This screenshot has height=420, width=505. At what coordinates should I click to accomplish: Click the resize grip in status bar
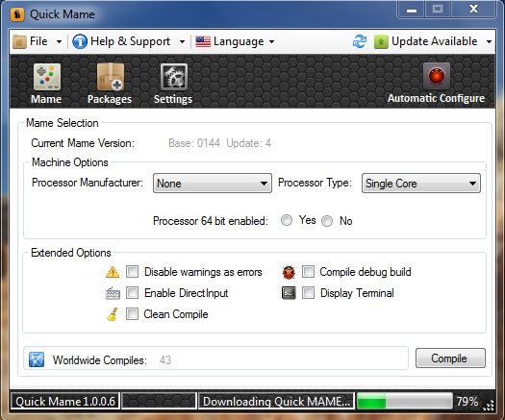click(489, 406)
